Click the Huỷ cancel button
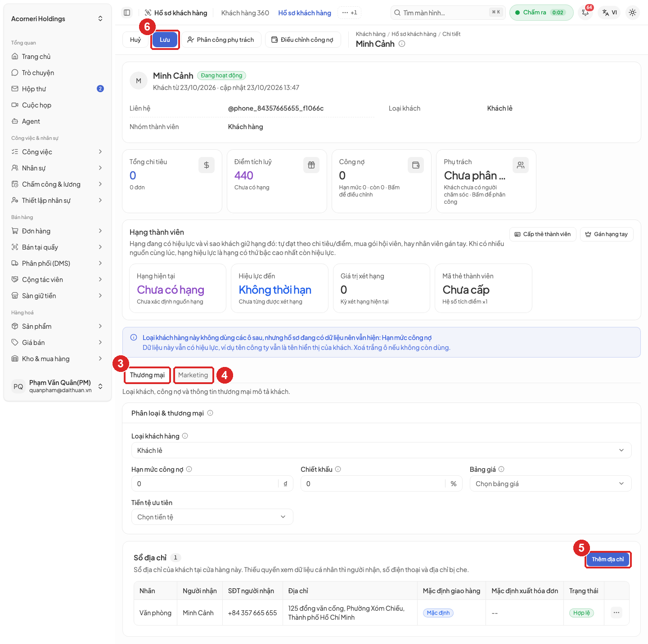Viewport: 648px width, 644px height. 135,40
